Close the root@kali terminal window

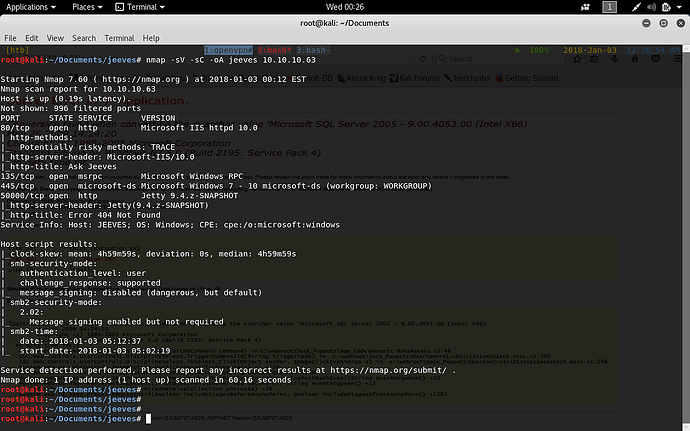[x=681, y=23]
